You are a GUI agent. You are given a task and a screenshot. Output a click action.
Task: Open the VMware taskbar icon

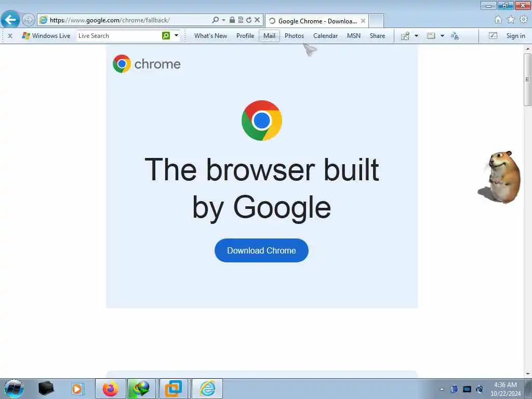174,389
